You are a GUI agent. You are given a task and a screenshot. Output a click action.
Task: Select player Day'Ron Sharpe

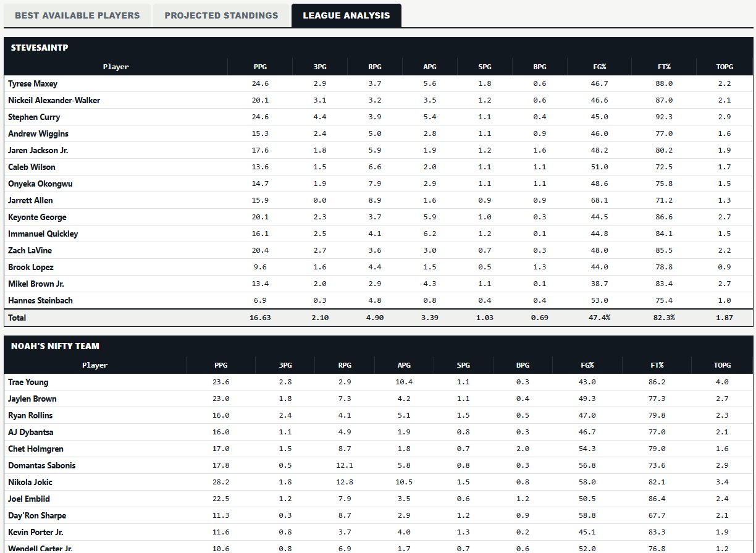click(x=37, y=515)
